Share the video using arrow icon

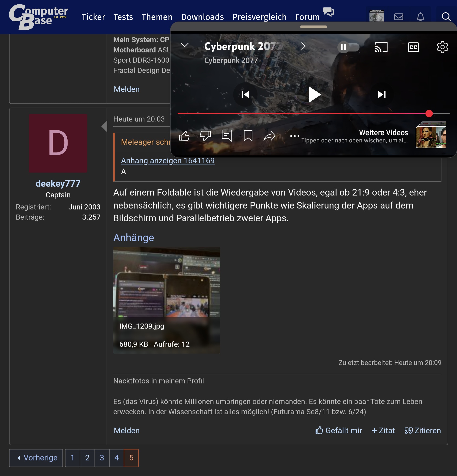point(269,136)
